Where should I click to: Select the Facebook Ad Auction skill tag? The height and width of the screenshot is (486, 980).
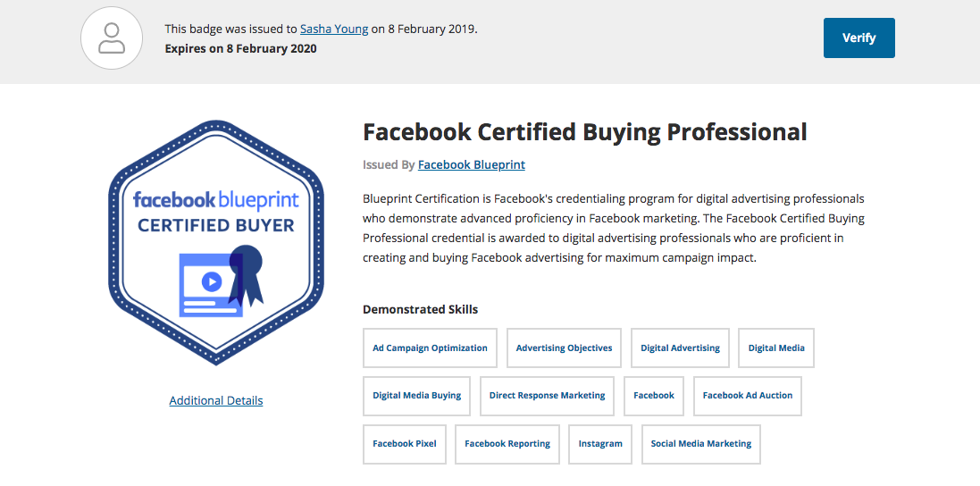748,396
